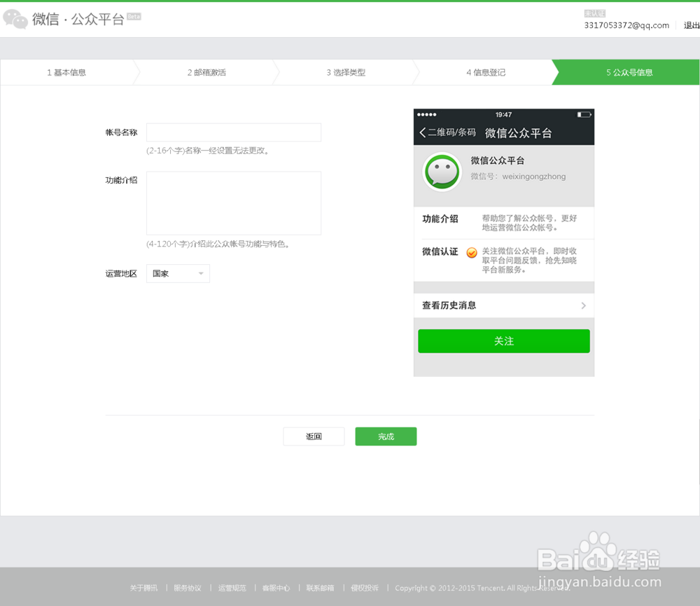This screenshot has height=606, width=700.
Task: Go to step 1 基本信息
Action: pyautogui.click(x=66, y=72)
